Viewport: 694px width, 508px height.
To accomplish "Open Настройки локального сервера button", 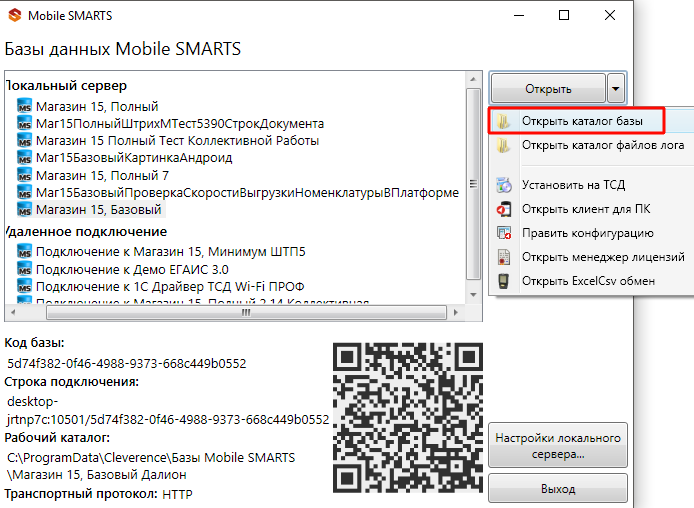I will 558,446.
